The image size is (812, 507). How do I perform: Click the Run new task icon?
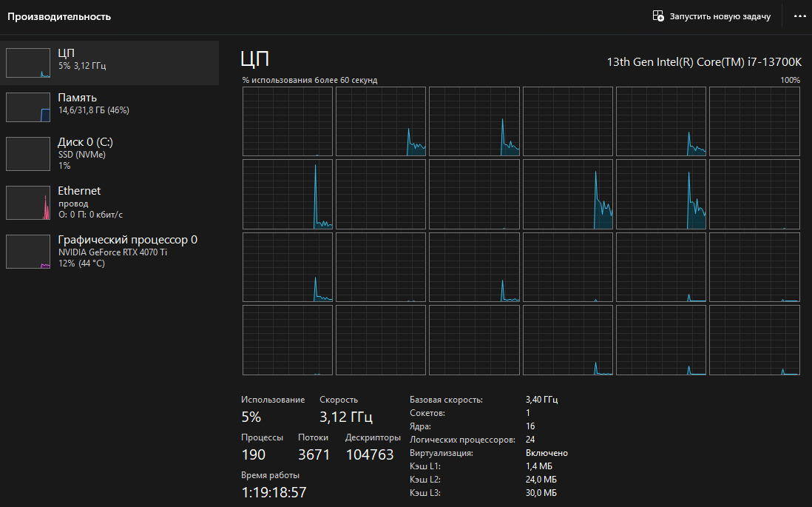click(x=658, y=16)
